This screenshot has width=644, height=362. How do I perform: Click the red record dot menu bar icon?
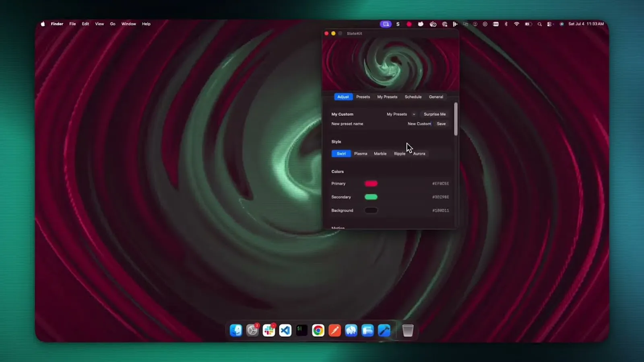(409, 24)
